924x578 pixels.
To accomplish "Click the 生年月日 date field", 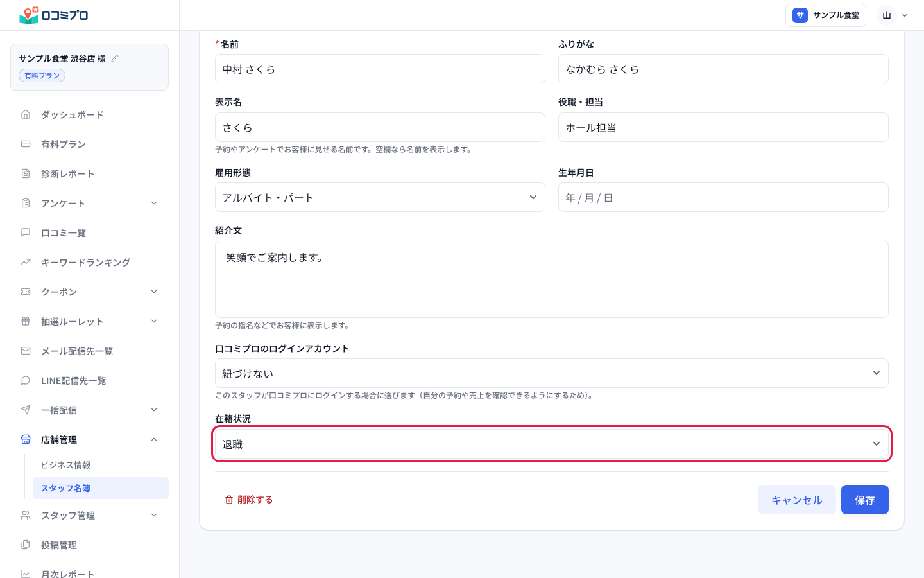I will (x=723, y=197).
